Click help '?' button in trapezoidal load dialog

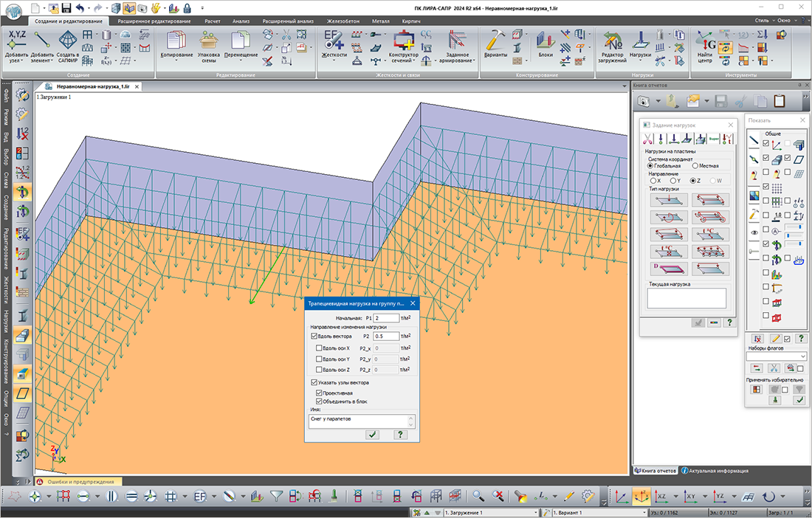pos(400,435)
